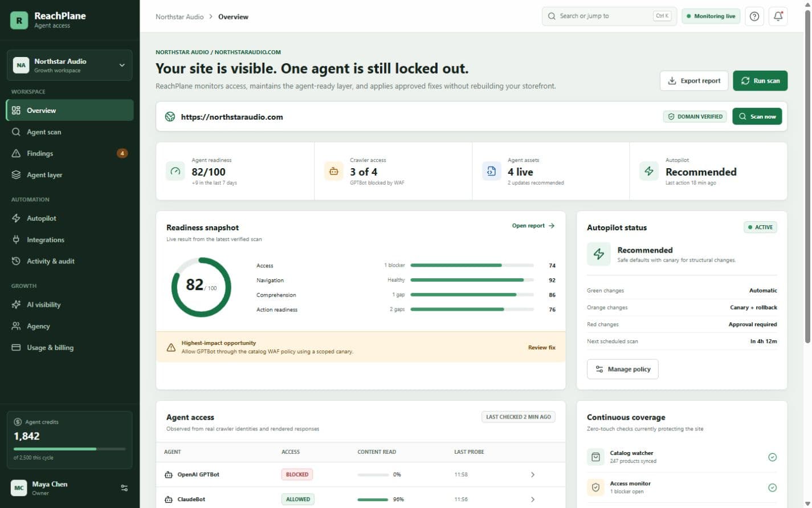Click the MC user avatar
Image resolution: width=812 pixels, height=508 pixels.
19,488
